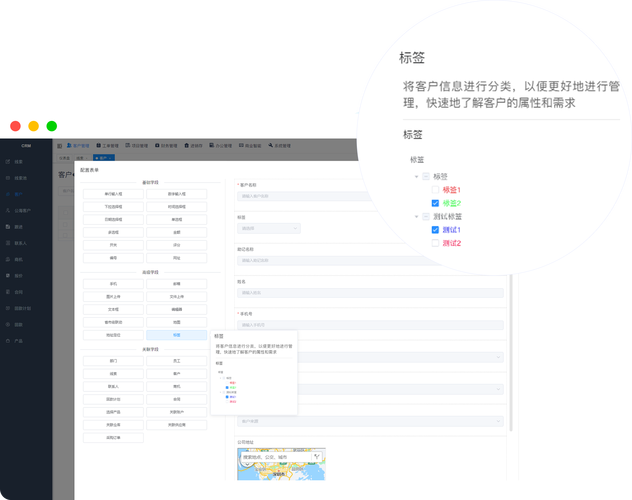Open the 标签 select dropdown in form
Image resolution: width=632 pixels, height=500 pixels.
click(x=269, y=228)
